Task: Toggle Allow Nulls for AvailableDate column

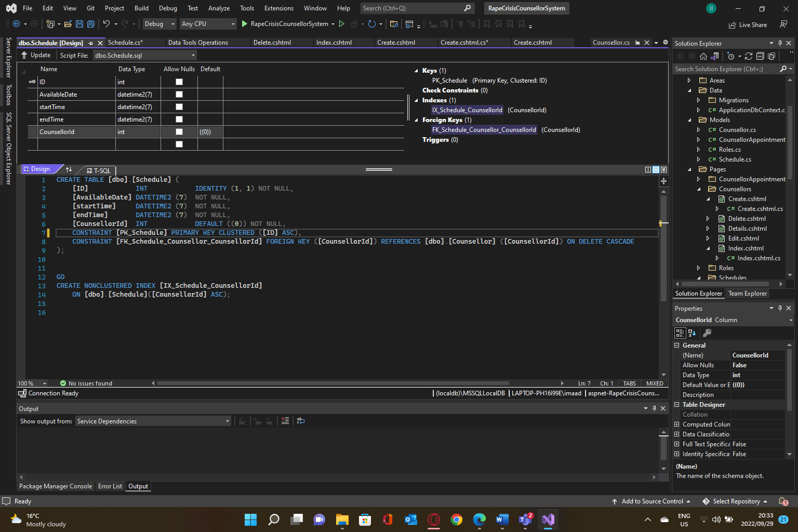Action: pos(179,95)
